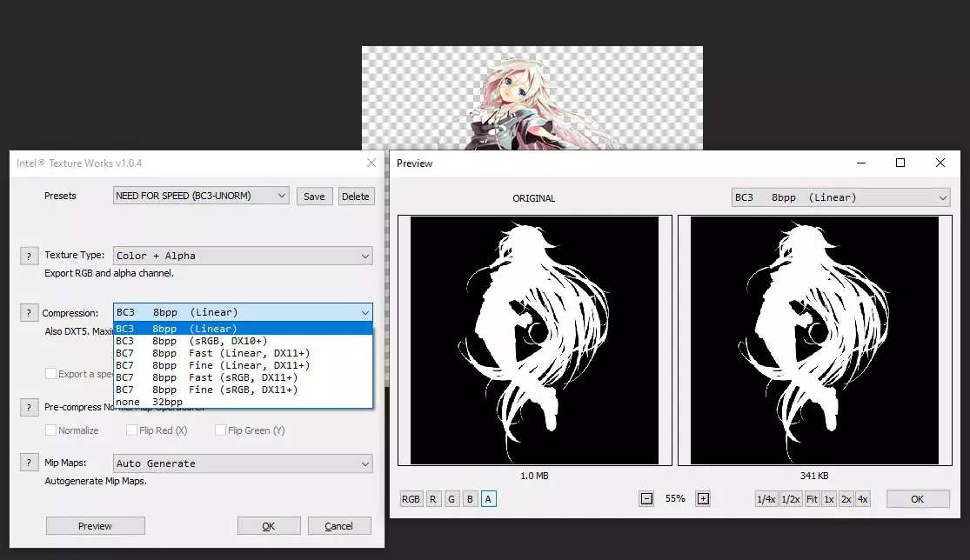Collapse the Compression dropdown
The height and width of the screenshot is (560, 970).
(x=243, y=312)
